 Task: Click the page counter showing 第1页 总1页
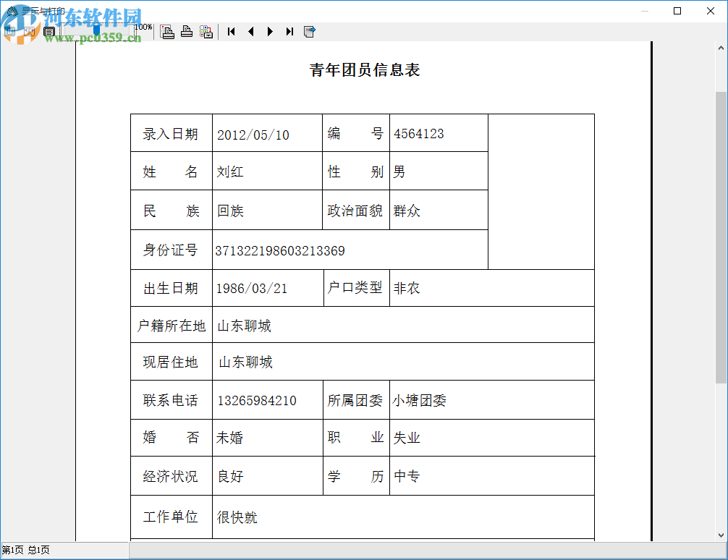(x=24, y=550)
